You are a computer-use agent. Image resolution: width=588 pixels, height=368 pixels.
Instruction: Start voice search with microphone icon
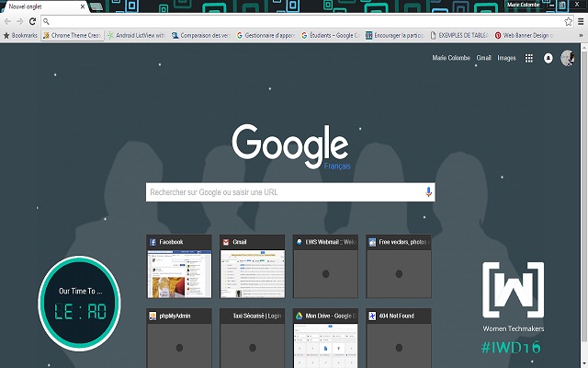click(x=428, y=192)
